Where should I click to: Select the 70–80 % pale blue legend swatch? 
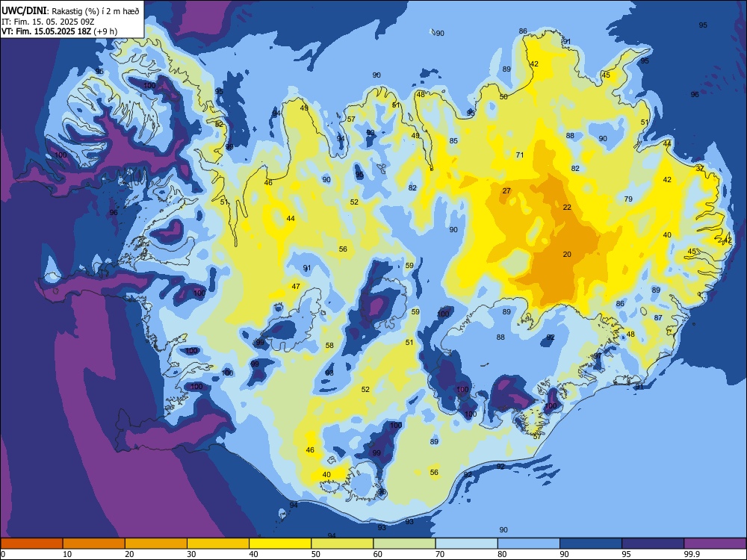466,544
